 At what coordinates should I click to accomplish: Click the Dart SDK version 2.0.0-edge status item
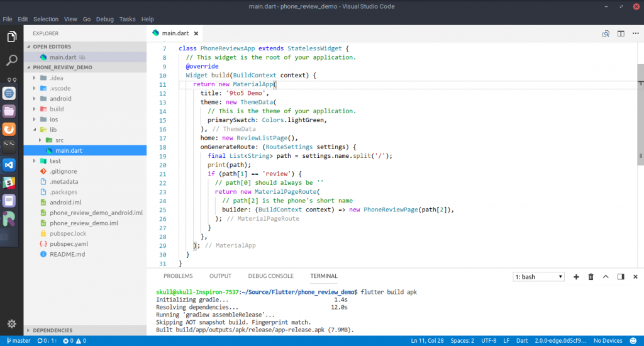[x=560, y=341]
